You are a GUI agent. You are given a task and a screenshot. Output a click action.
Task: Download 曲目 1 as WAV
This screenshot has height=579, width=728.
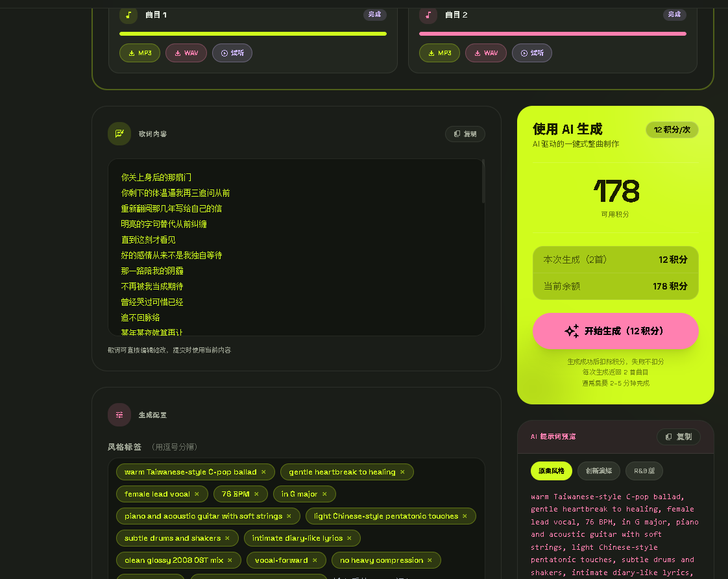point(186,53)
